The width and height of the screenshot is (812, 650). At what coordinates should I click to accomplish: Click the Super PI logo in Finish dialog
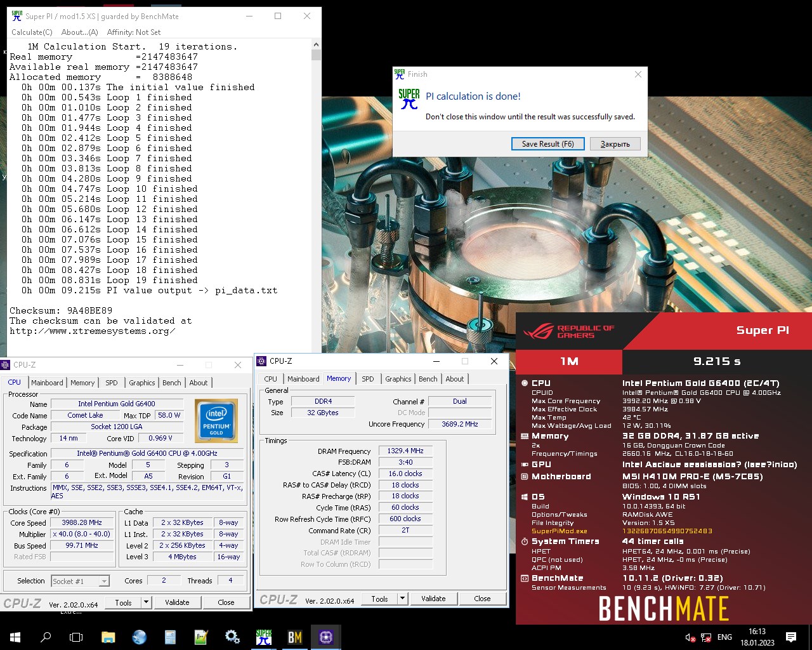click(x=409, y=99)
